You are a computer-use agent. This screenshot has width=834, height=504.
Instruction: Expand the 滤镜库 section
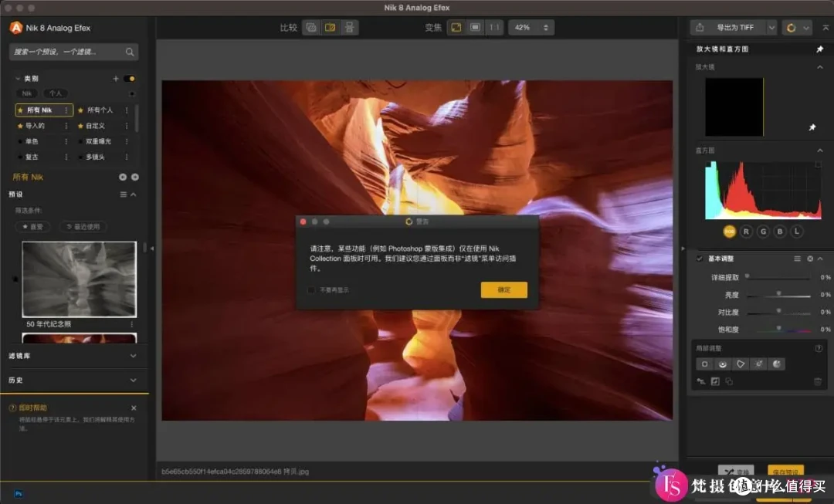click(x=133, y=356)
